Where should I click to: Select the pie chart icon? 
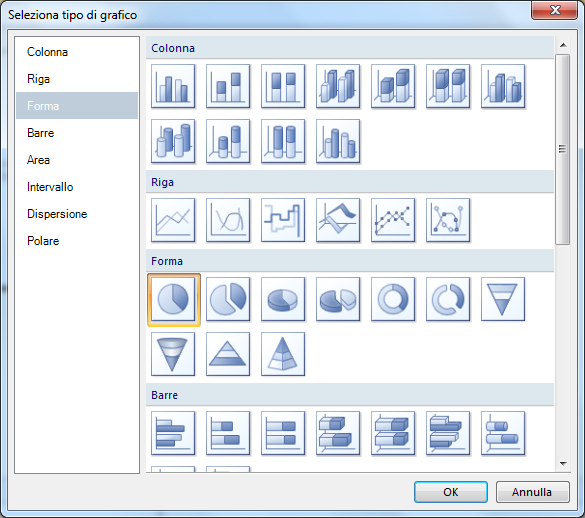click(173, 299)
